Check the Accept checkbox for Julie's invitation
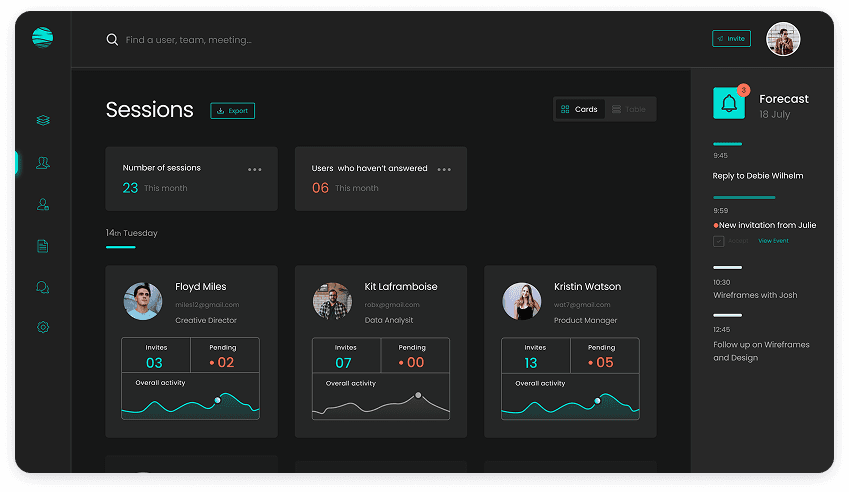 click(719, 241)
